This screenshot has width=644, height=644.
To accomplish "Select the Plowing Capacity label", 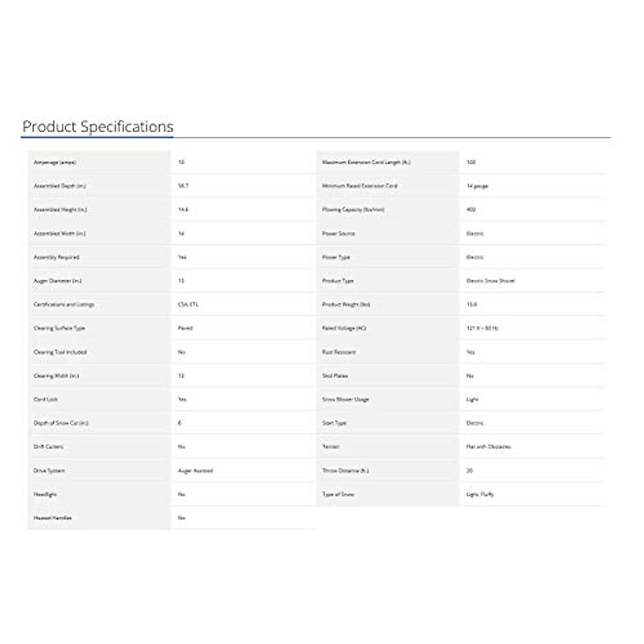I will pyautogui.click(x=353, y=209).
